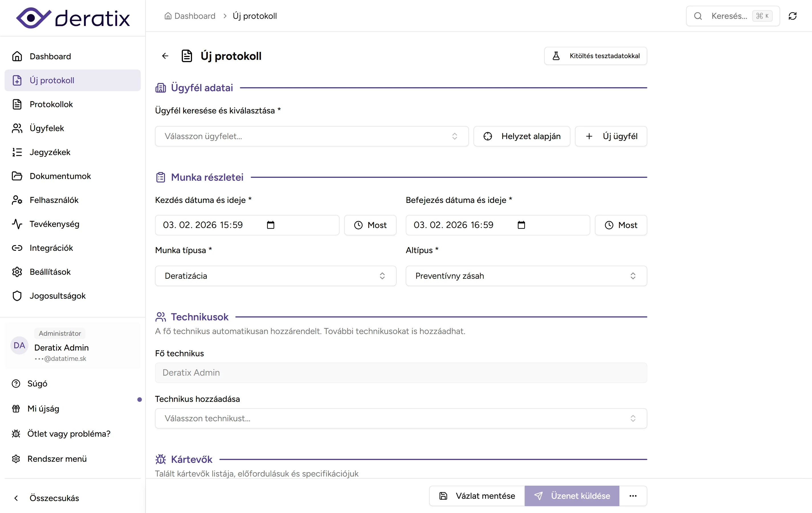Open the Válasszon ügyfelet dropdown
The height and width of the screenshot is (513, 812).
(x=311, y=136)
